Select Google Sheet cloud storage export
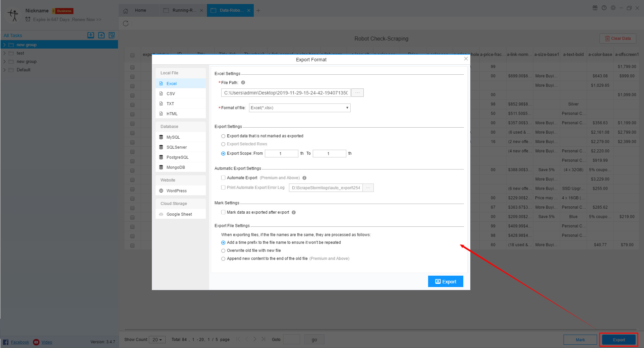 (179, 214)
